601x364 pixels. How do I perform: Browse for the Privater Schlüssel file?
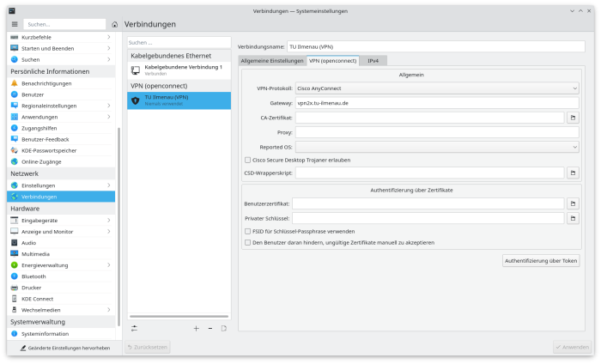coord(573,218)
